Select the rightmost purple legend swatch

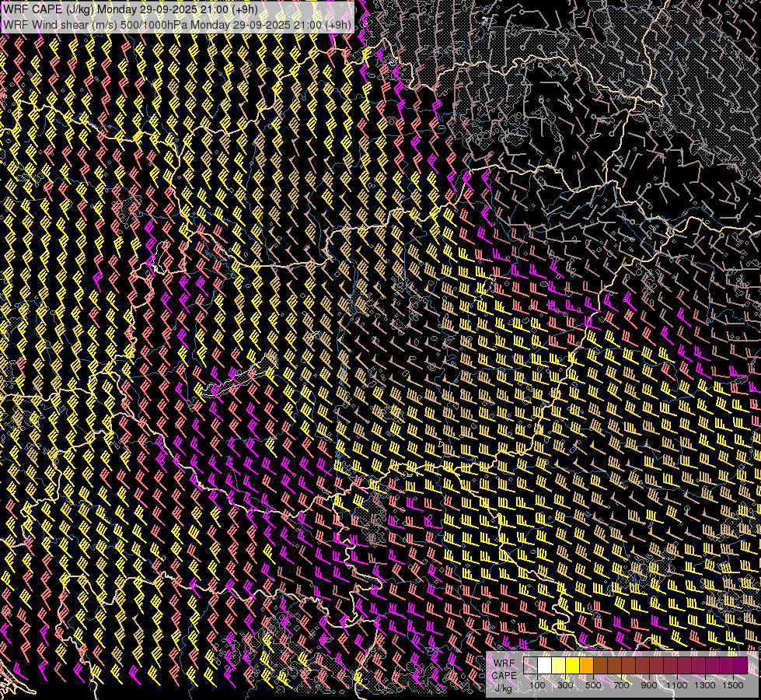[x=741, y=665]
